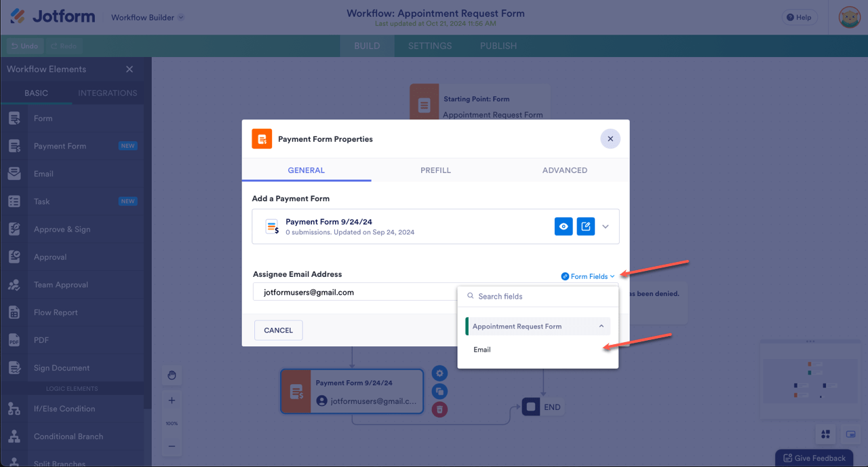The image size is (868, 467).
Task: Expand the payment form selection dropdown
Action: [x=606, y=227]
